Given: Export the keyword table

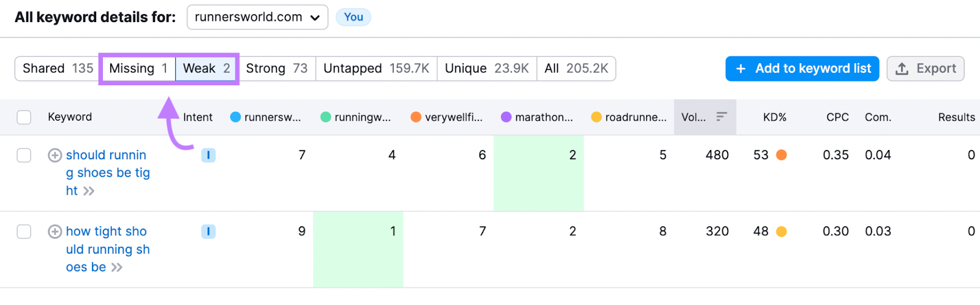Looking at the screenshot, I should tap(925, 69).
